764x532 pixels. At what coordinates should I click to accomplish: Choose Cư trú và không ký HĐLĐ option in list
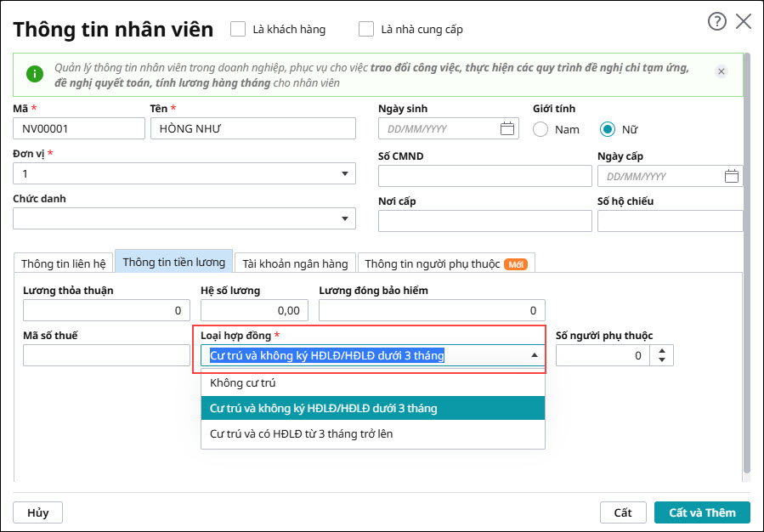coord(373,408)
